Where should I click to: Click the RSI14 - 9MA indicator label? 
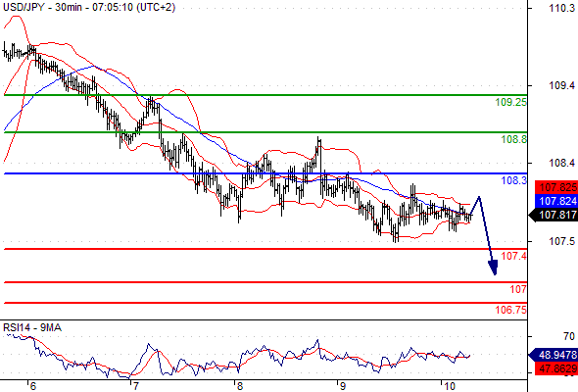(x=32, y=327)
